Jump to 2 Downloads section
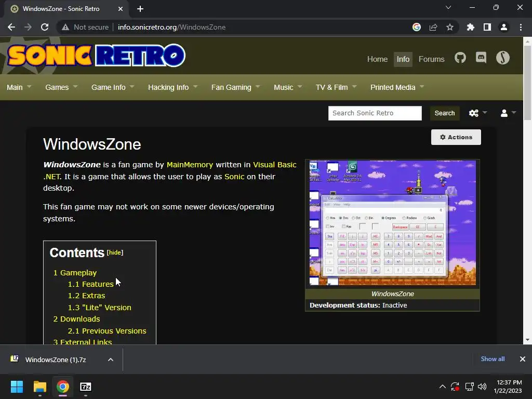Image resolution: width=532 pixels, height=399 pixels. point(77,319)
